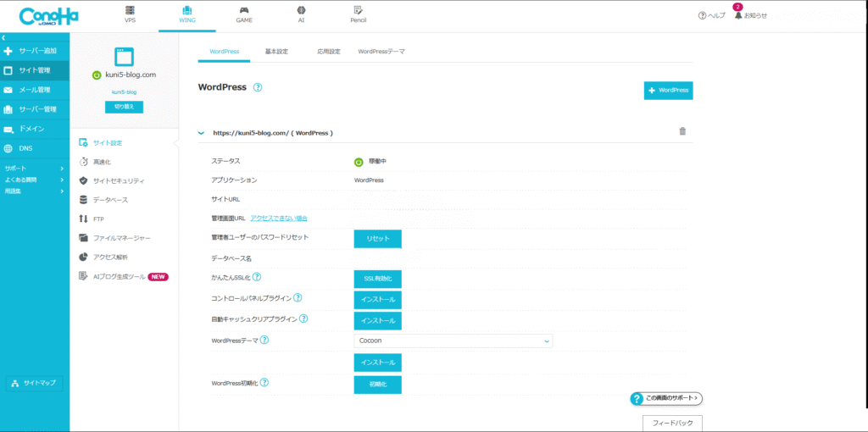Click the サイトマップ button

pos(34,384)
